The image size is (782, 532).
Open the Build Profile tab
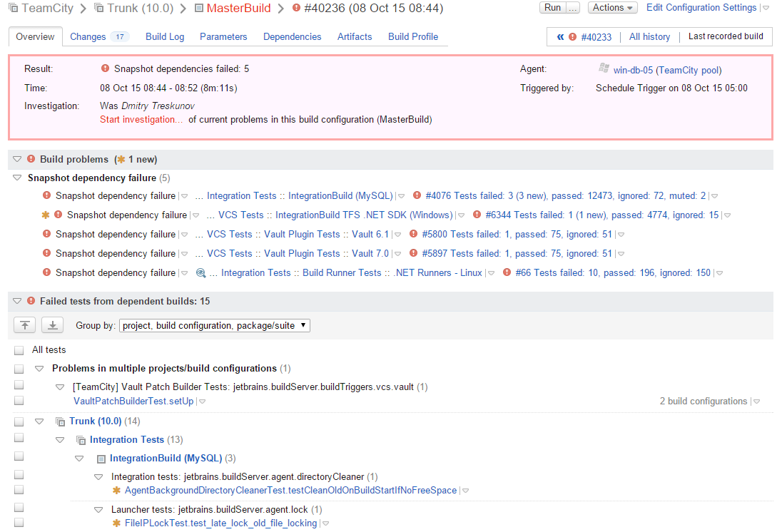click(x=413, y=37)
